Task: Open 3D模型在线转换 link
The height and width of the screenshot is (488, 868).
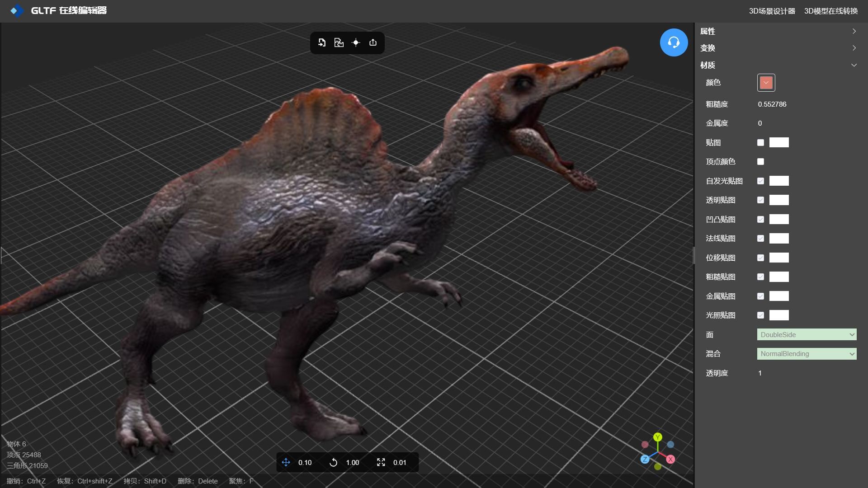Action: [x=831, y=11]
